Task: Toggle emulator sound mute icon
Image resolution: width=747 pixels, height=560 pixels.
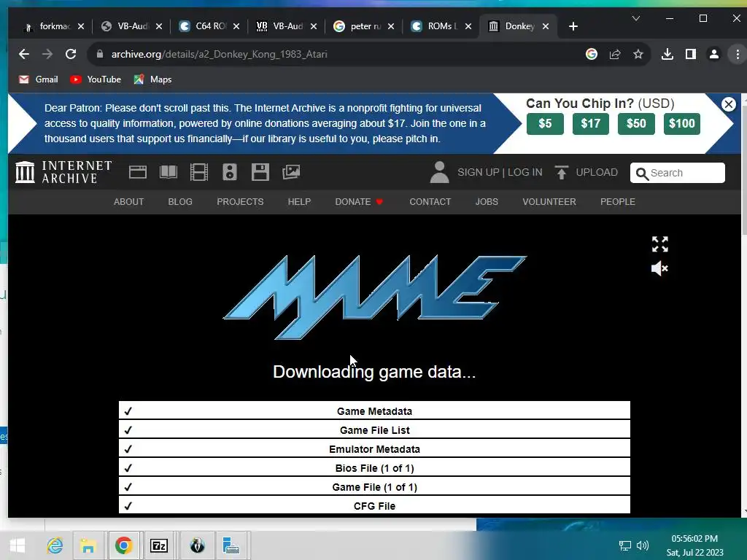Action: [x=659, y=268]
